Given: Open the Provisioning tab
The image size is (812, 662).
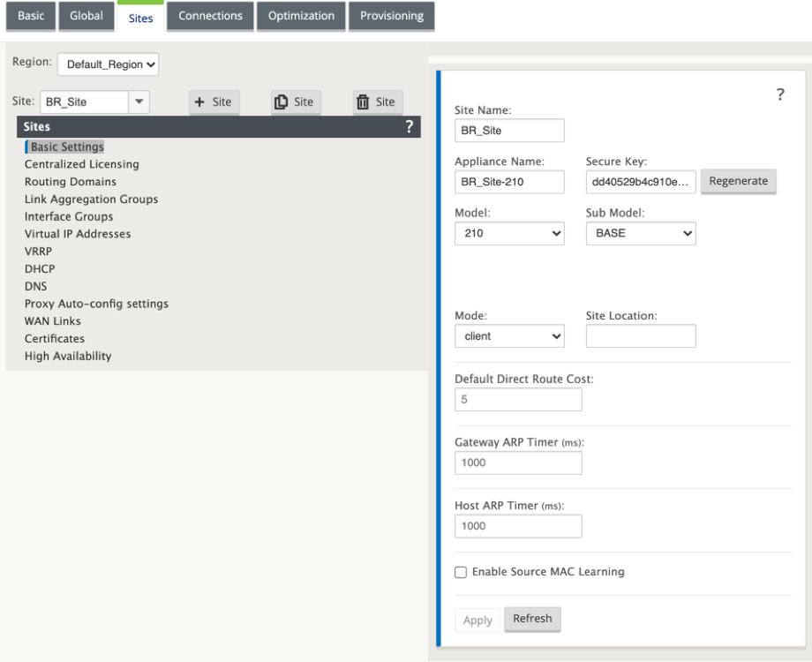Looking at the screenshot, I should 392,16.
